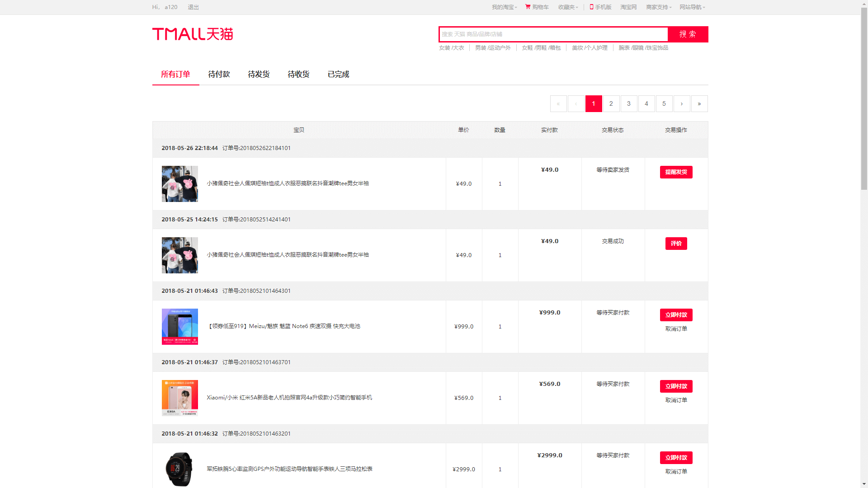This screenshot has width=868, height=488.
Task: Go to next page with › button
Action: tap(682, 104)
